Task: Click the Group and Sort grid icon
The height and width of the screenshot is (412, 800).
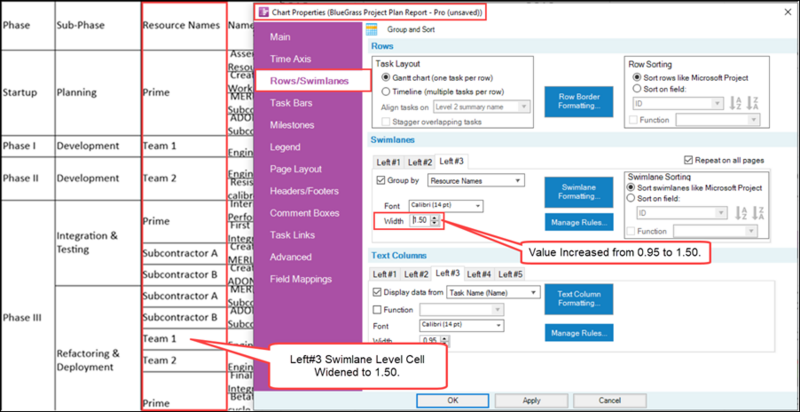Action: click(371, 30)
